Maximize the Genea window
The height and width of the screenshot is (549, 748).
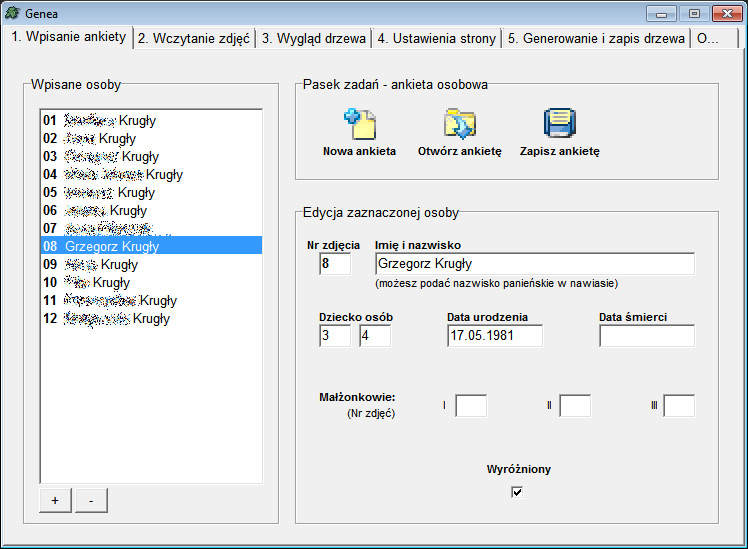tap(694, 13)
